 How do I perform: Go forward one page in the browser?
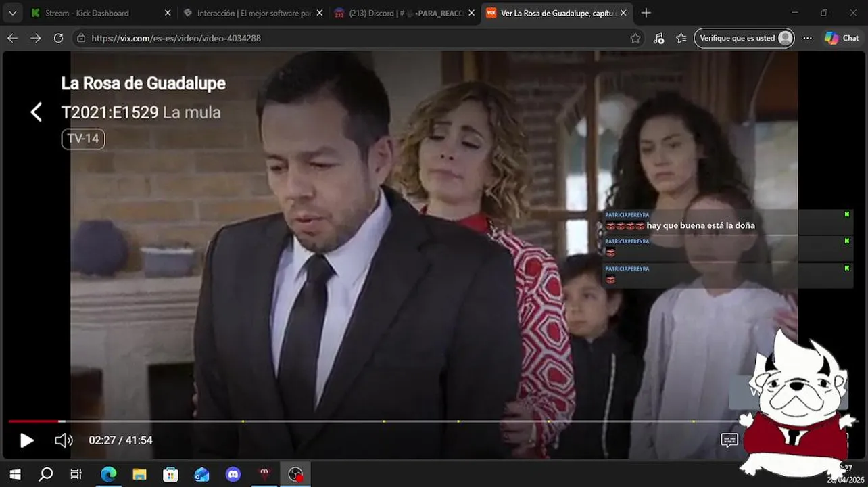pos(35,38)
